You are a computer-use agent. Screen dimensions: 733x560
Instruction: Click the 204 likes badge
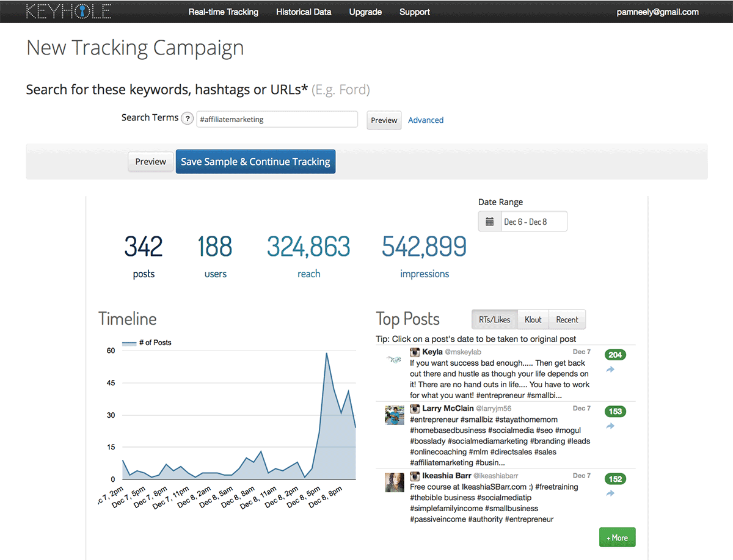pyautogui.click(x=616, y=355)
